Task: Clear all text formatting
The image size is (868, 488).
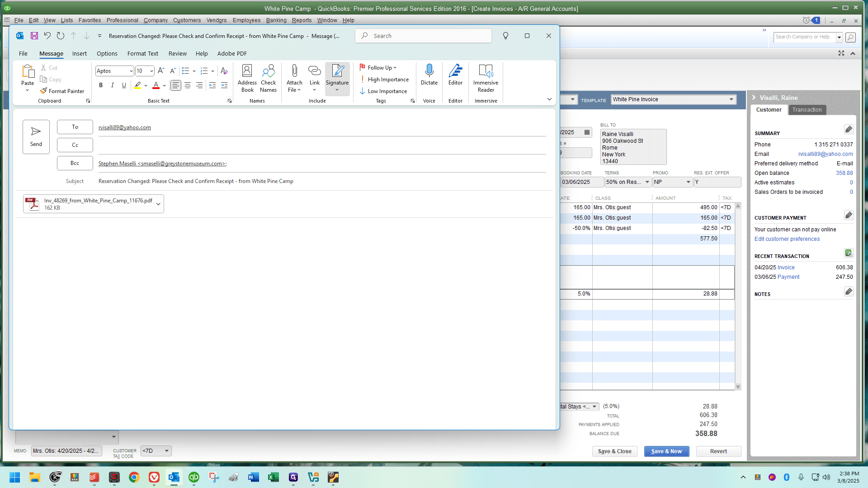Action: click(224, 71)
